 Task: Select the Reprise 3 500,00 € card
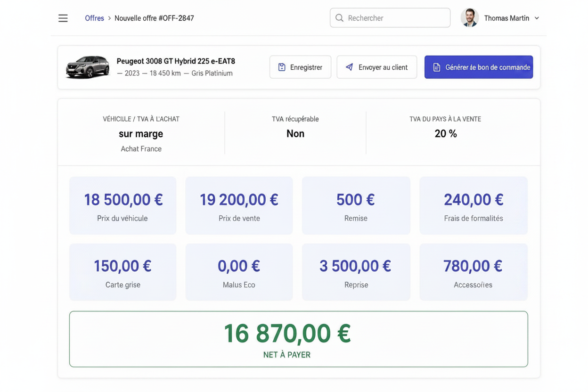(x=356, y=272)
